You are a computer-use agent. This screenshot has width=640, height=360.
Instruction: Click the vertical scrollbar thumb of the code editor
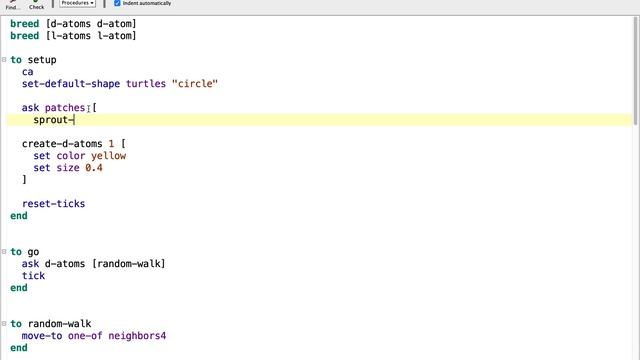[x=636, y=71]
